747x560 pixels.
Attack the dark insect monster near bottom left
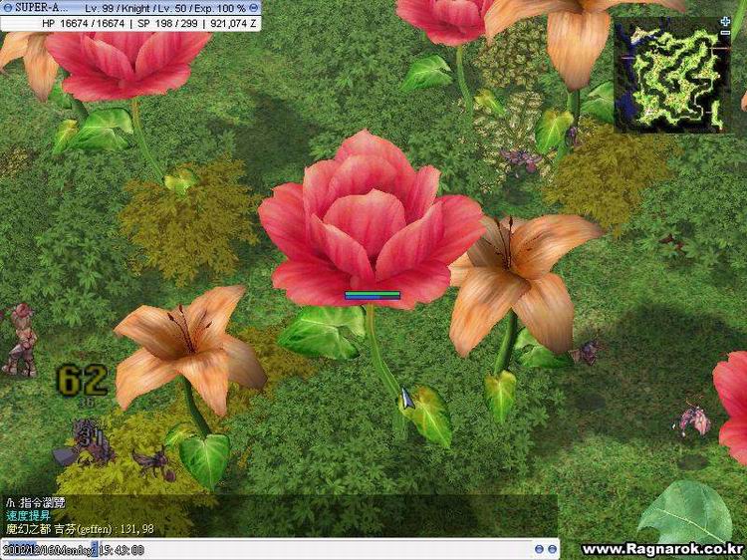click(x=153, y=463)
